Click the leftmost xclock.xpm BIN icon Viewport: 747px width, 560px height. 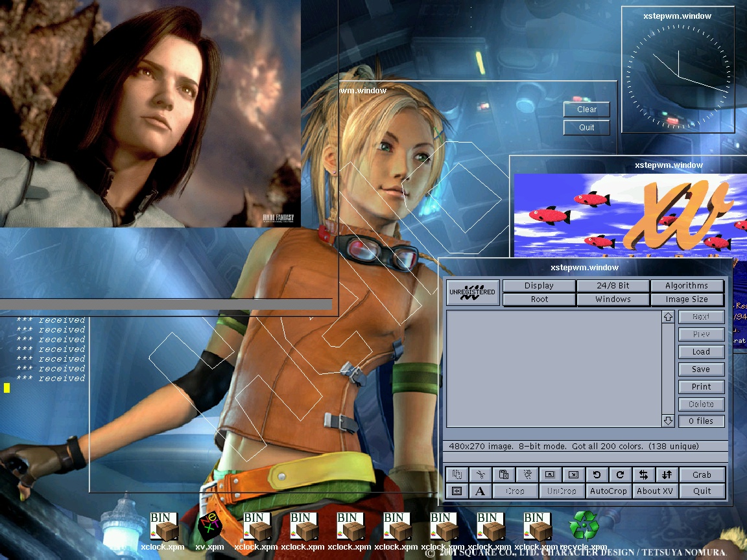pos(163,526)
